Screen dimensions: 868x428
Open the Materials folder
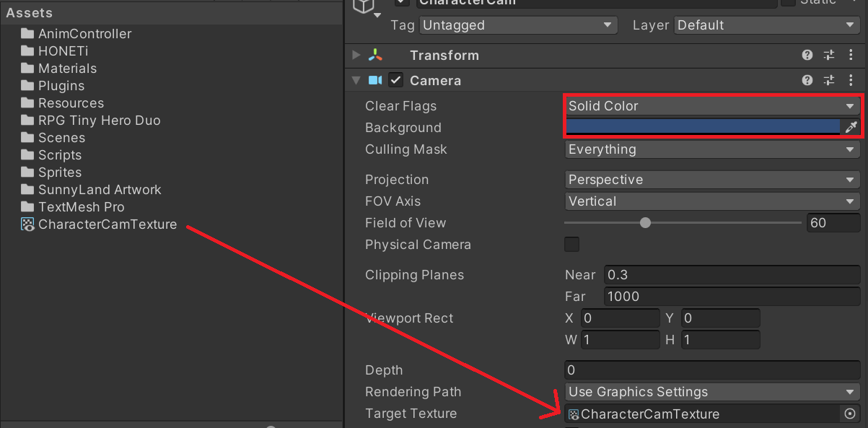point(59,69)
